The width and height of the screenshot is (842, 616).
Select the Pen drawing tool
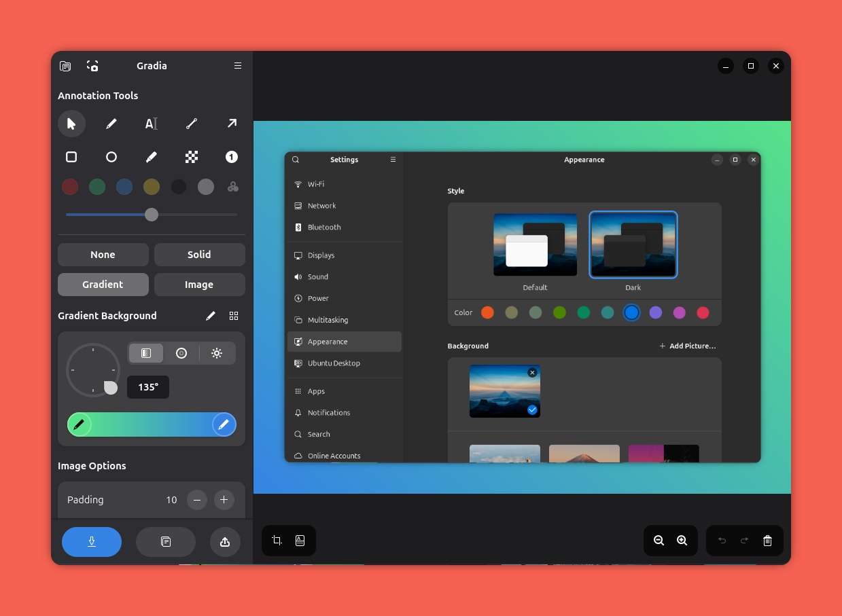pyautogui.click(x=111, y=124)
